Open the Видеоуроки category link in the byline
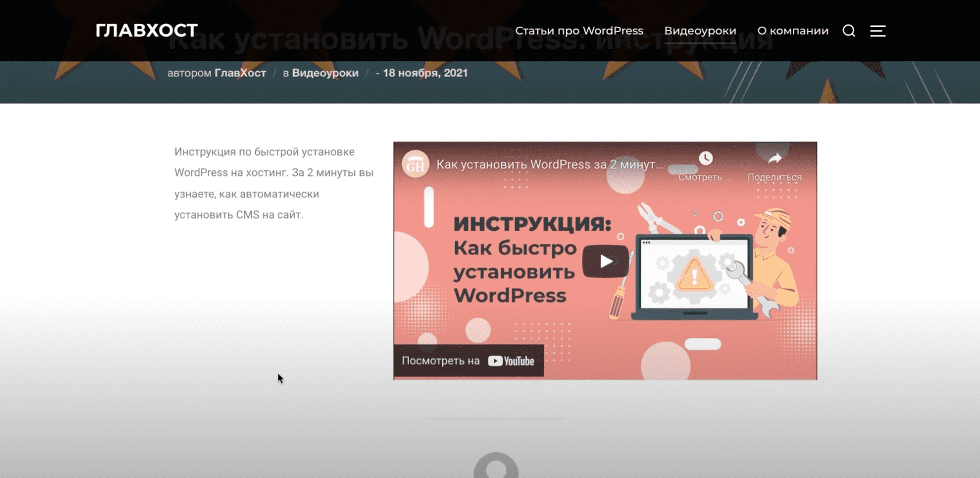 [x=325, y=73]
